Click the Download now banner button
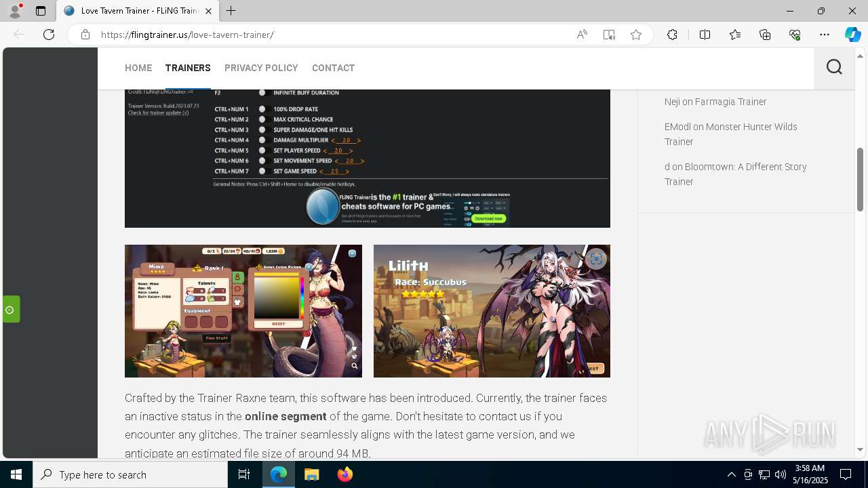This screenshot has width=868, height=488. coord(488,218)
